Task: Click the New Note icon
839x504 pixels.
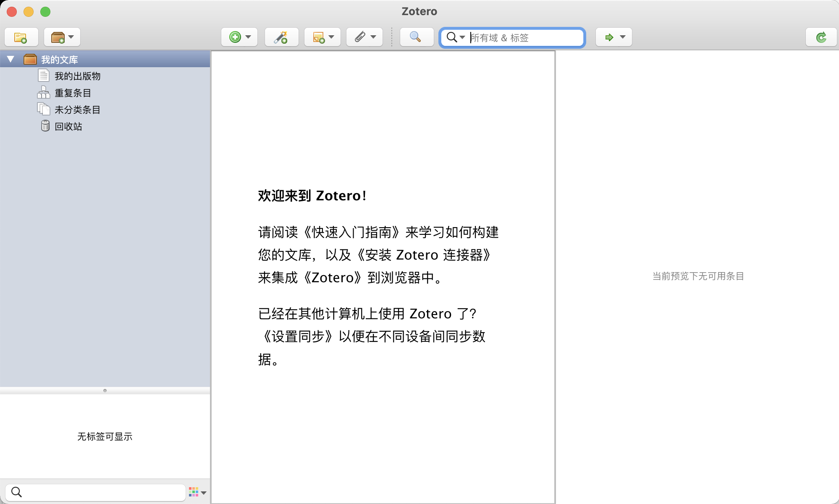Action: pyautogui.click(x=319, y=37)
